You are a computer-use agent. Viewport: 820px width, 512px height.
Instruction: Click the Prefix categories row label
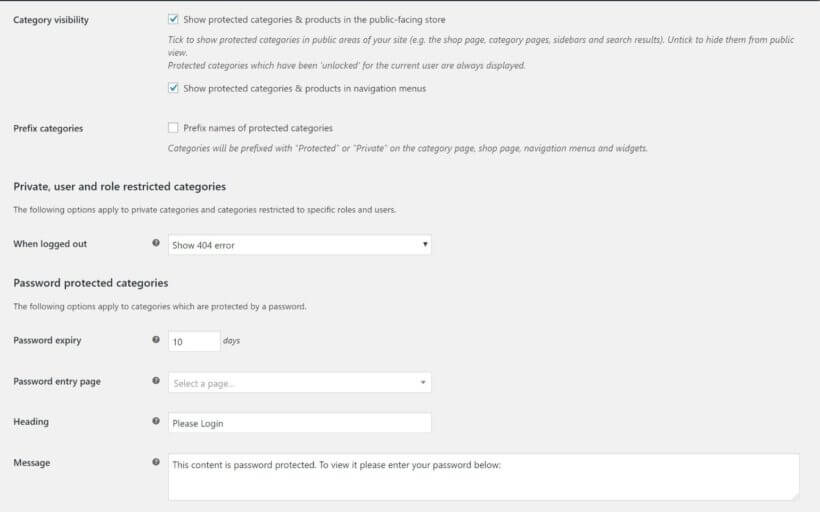(48, 128)
